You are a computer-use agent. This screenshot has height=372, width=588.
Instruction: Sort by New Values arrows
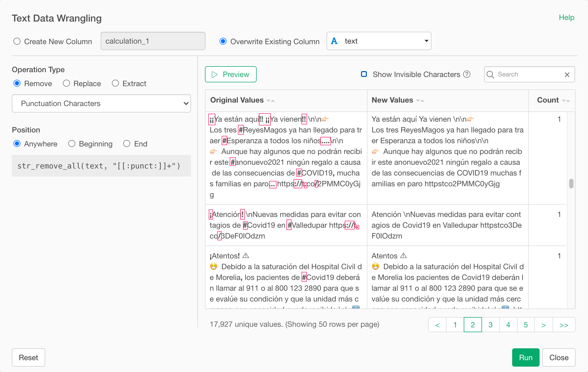(x=420, y=100)
